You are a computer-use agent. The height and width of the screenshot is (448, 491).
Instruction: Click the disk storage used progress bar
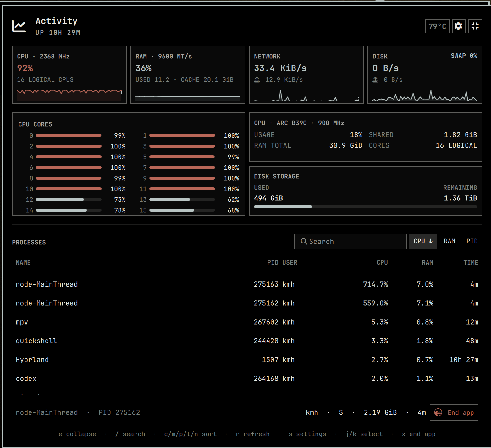pyautogui.click(x=366, y=207)
